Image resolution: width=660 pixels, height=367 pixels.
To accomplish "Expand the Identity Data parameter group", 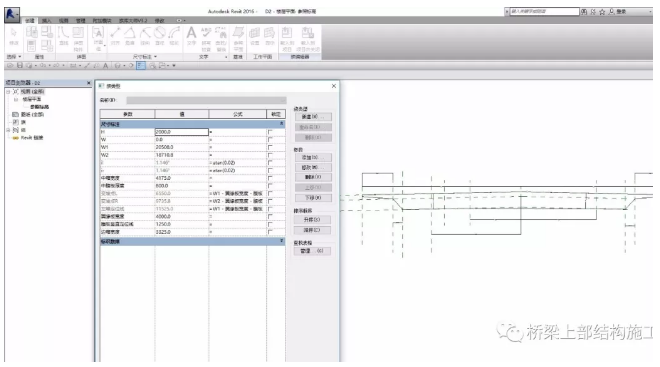I will click(x=282, y=241).
